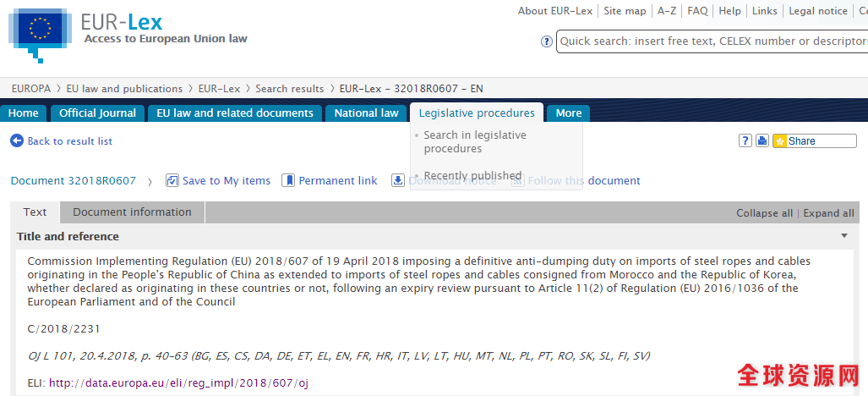This screenshot has height=396, width=868.
Task: Open the Official Journal tab
Action: coord(97,113)
